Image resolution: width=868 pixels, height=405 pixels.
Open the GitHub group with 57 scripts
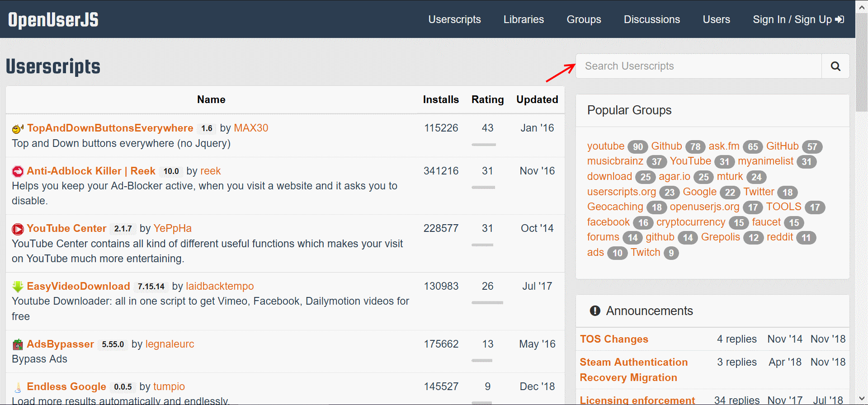pyautogui.click(x=782, y=146)
